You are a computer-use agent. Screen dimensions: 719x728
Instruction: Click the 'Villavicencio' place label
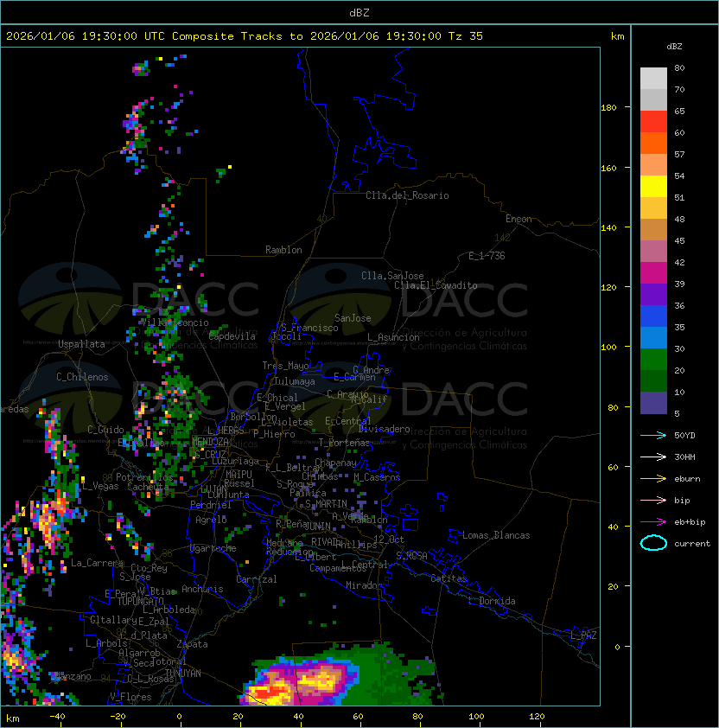175,322
